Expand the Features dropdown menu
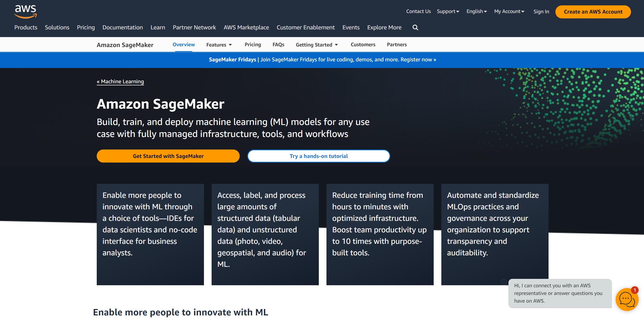 (x=219, y=44)
